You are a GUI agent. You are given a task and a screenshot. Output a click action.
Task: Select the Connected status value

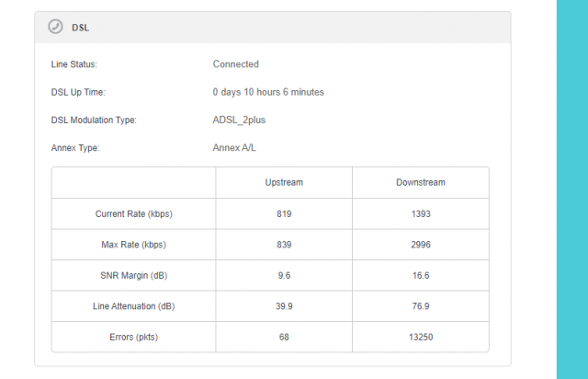click(x=236, y=64)
